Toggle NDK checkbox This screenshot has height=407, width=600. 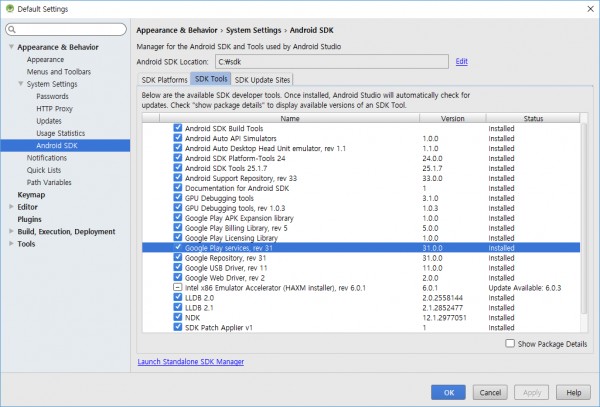pos(178,317)
